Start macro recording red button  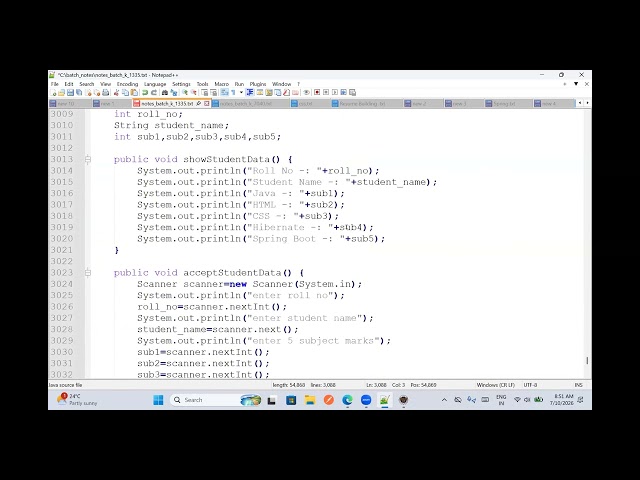click(317, 93)
